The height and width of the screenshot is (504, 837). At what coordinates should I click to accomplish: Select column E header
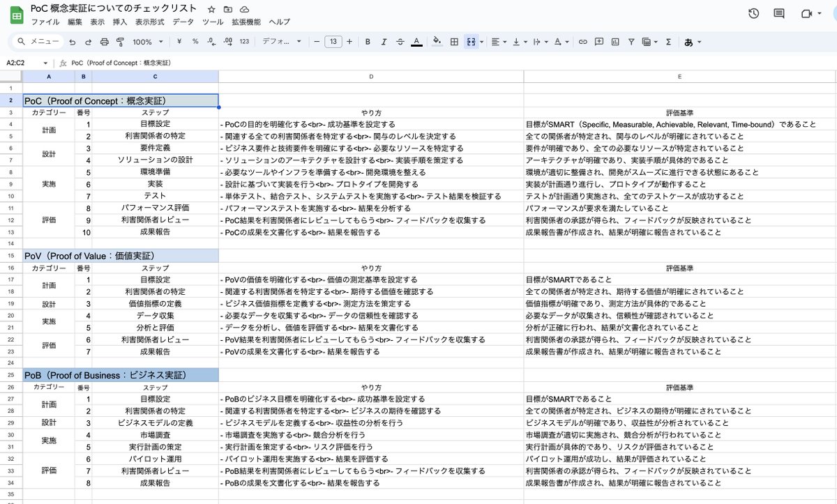(680, 77)
